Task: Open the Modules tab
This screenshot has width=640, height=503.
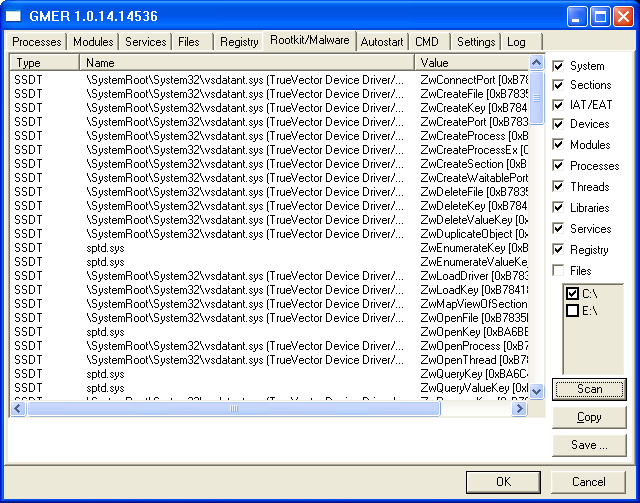Action: click(93, 42)
